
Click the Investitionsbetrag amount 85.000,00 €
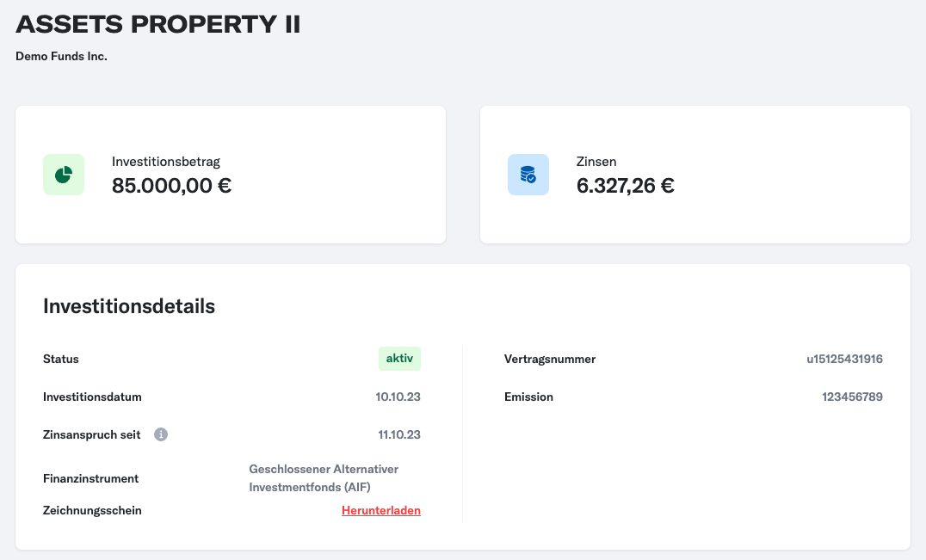pos(172,186)
